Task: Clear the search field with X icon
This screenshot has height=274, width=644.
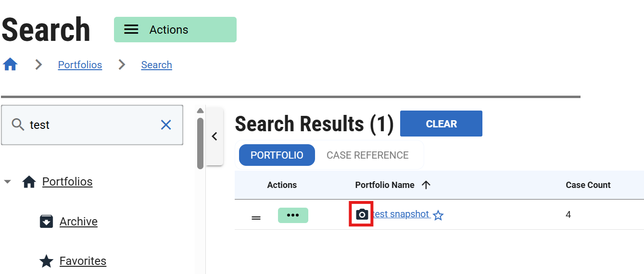Action: point(166,125)
